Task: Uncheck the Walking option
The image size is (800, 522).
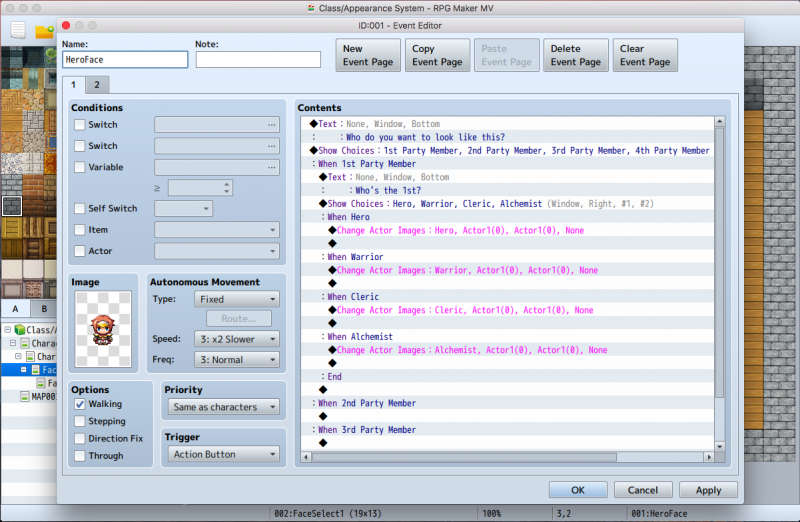Action: click(80, 404)
